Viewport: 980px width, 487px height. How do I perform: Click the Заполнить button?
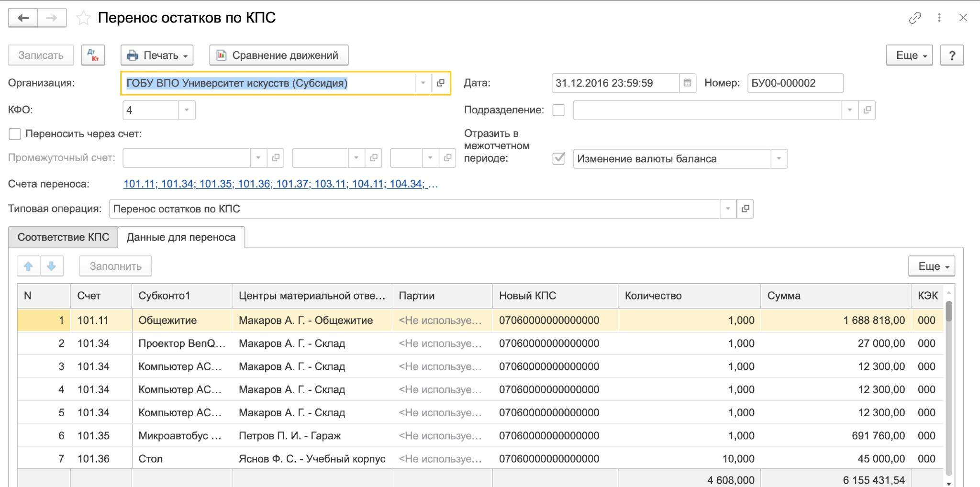point(115,266)
